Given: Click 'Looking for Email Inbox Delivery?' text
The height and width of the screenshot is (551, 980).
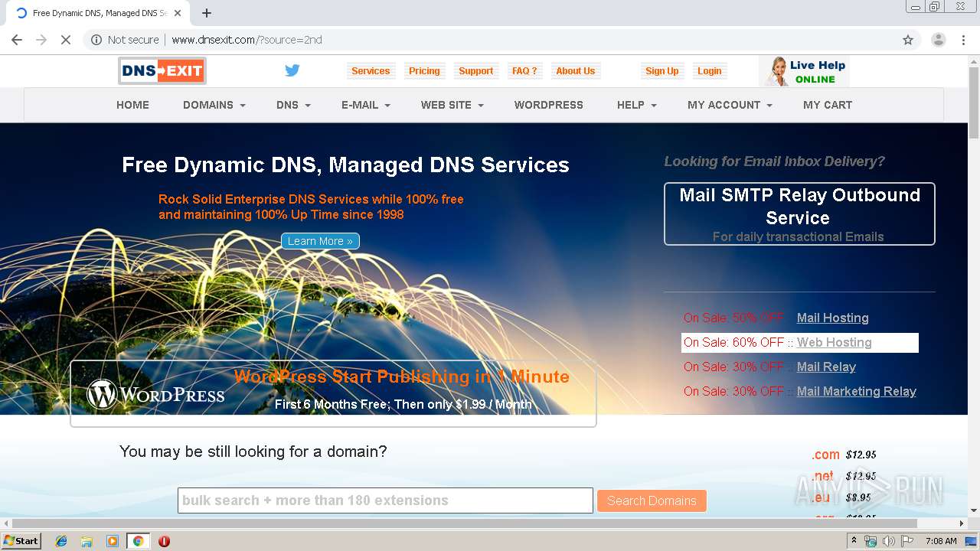Looking at the screenshot, I should click(774, 161).
